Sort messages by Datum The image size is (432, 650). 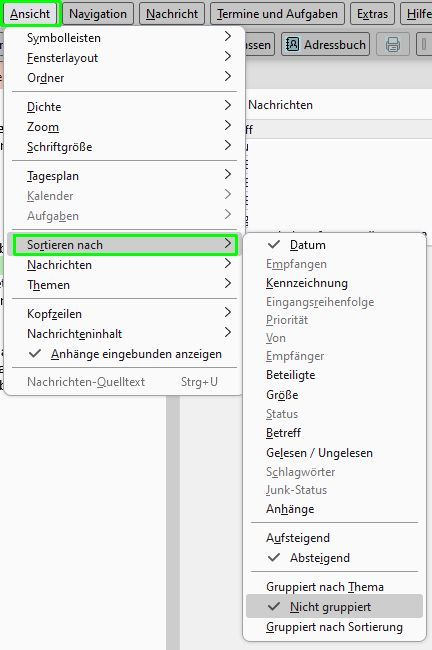point(334,245)
